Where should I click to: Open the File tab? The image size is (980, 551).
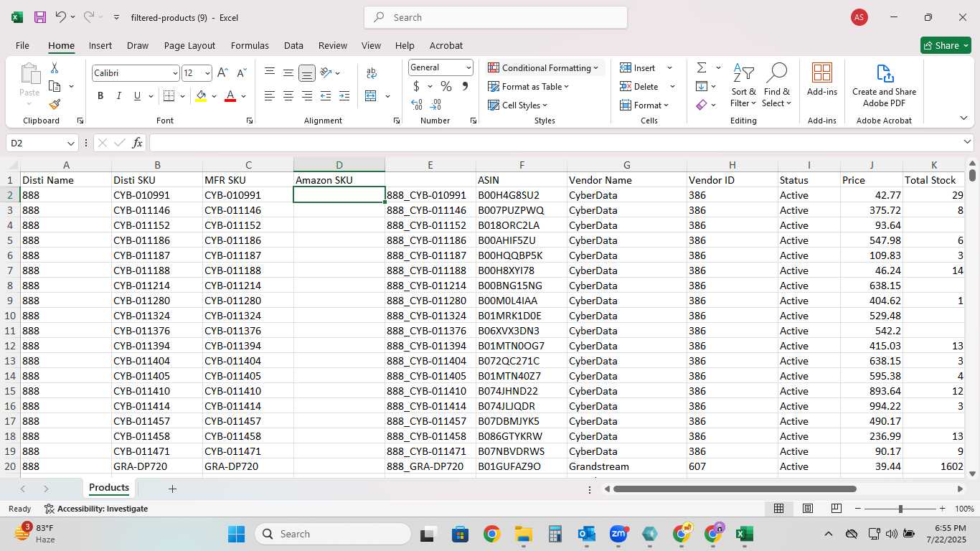click(22, 45)
